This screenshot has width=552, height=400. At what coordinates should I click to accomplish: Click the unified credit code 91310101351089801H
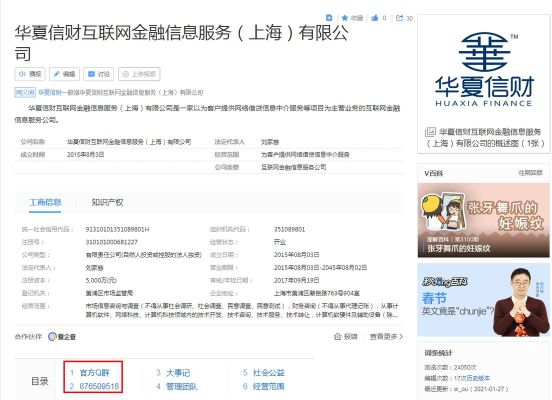(117, 229)
